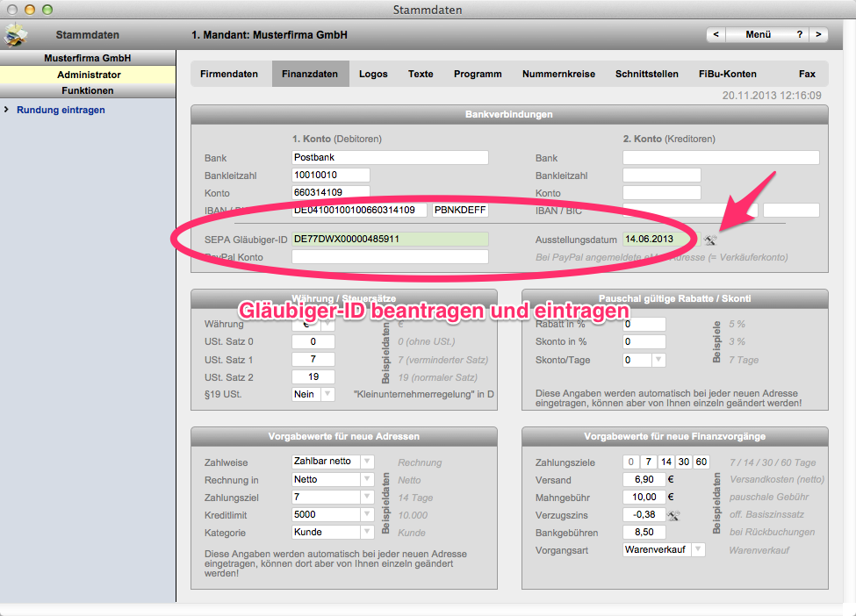Open help with the ? button
The height and width of the screenshot is (616, 856).
(x=799, y=35)
